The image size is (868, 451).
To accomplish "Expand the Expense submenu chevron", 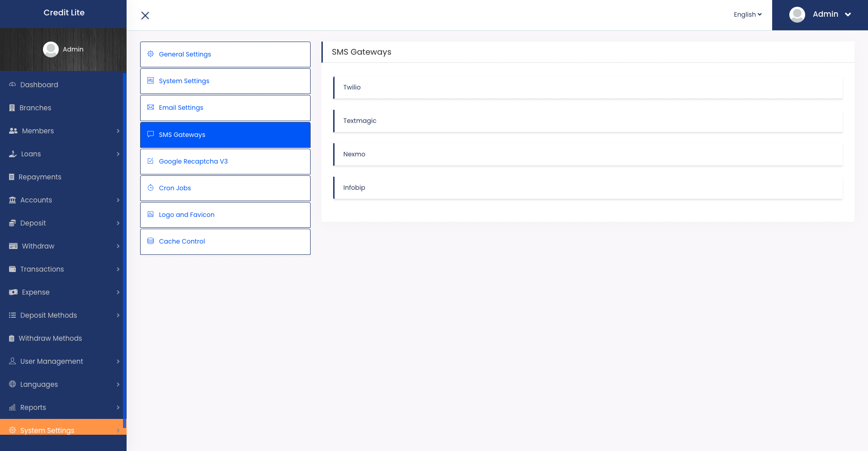I will (118, 292).
